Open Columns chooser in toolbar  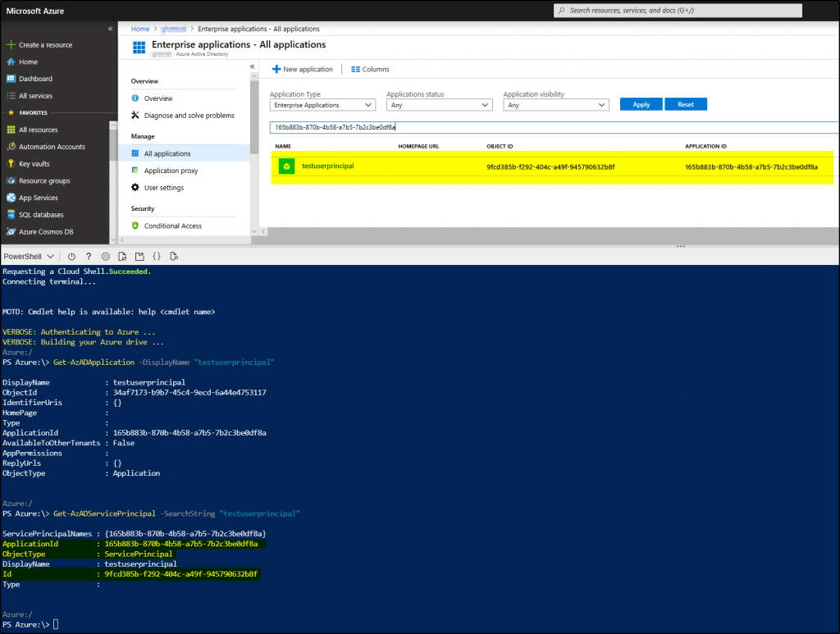coord(370,70)
